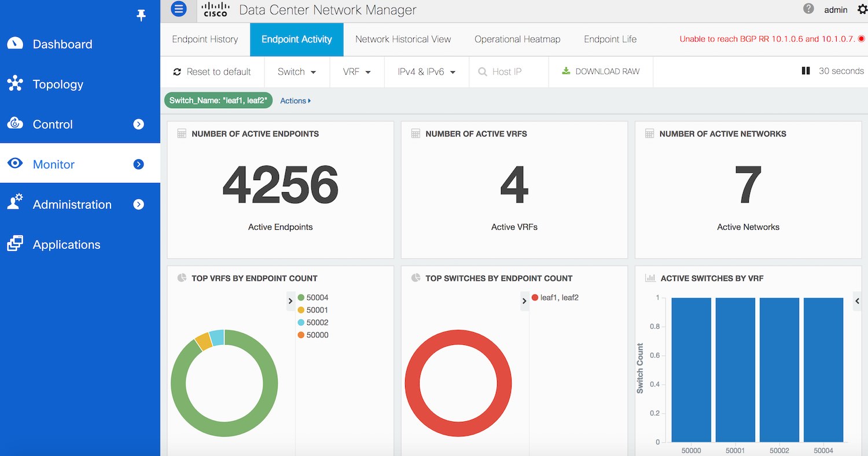Image resolution: width=868 pixels, height=456 pixels.
Task: Click the Applications icon in the sidebar
Action: 15,244
